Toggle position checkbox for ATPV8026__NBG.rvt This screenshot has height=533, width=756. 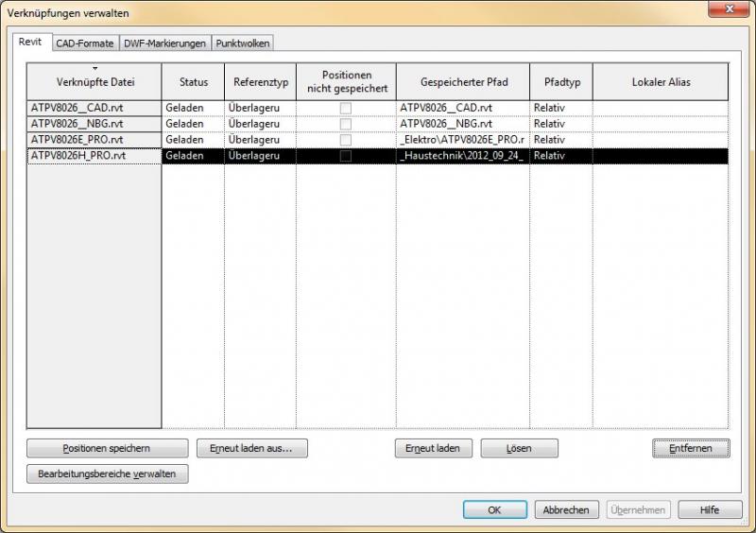pos(345,124)
